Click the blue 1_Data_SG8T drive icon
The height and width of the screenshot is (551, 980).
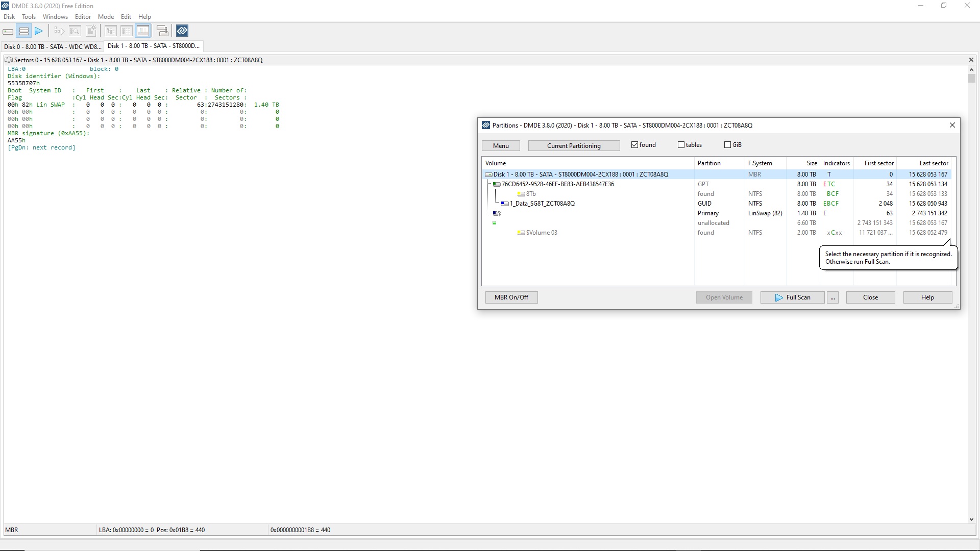pos(505,204)
